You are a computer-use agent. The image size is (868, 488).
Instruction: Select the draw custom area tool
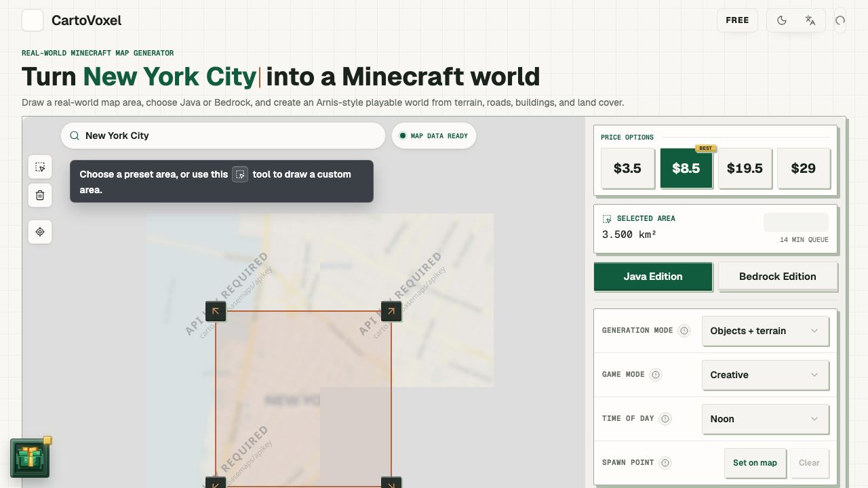click(x=40, y=167)
